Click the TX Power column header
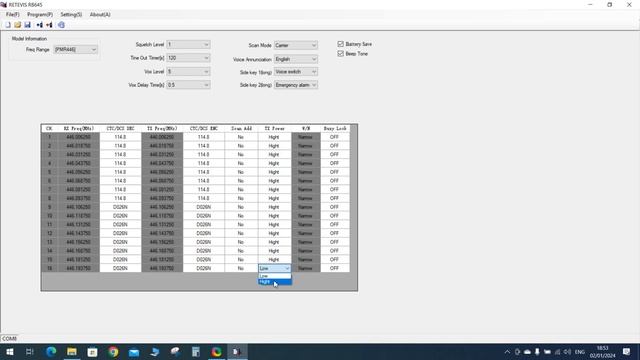The height and width of the screenshot is (360, 640). [x=274, y=129]
